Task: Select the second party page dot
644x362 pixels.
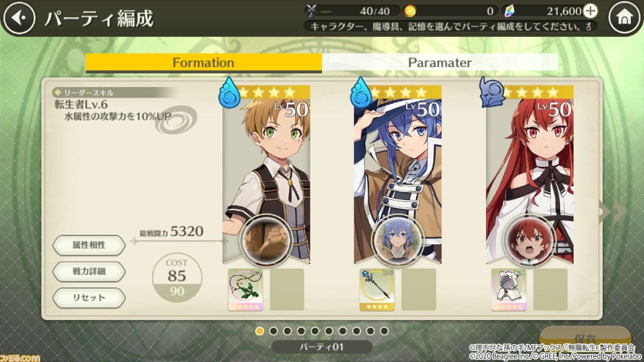Action: click(x=274, y=331)
